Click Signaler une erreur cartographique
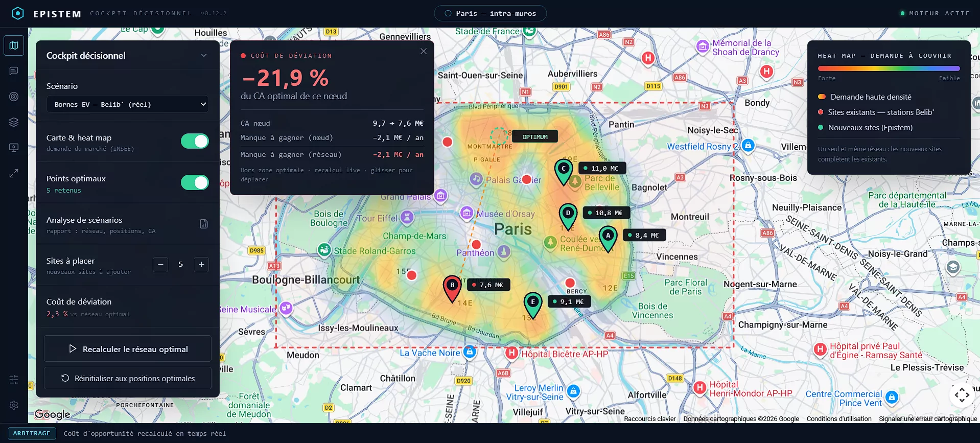The height and width of the screenshot is (443, 980). 928,419
